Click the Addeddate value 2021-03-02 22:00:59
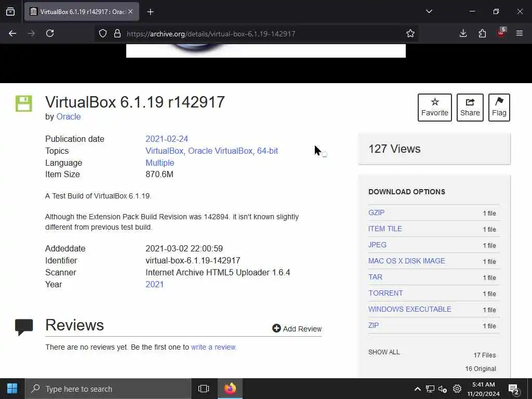The image size is (532, 399). coord(184,249)
